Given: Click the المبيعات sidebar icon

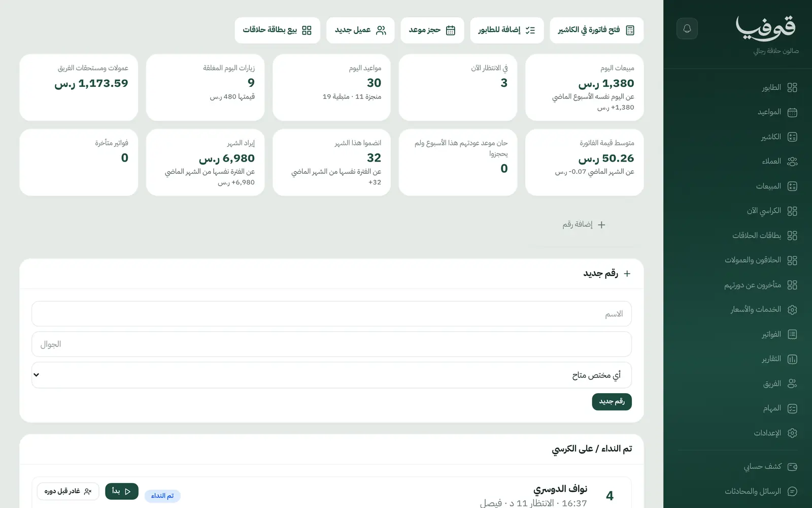Looking at the screenshot, I should (792, 186).
